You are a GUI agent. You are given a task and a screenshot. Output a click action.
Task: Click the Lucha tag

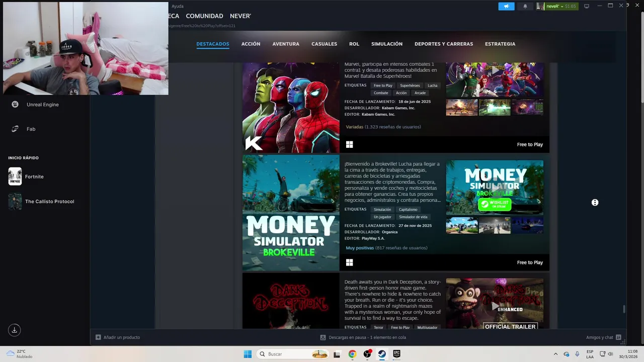(433, 85)
